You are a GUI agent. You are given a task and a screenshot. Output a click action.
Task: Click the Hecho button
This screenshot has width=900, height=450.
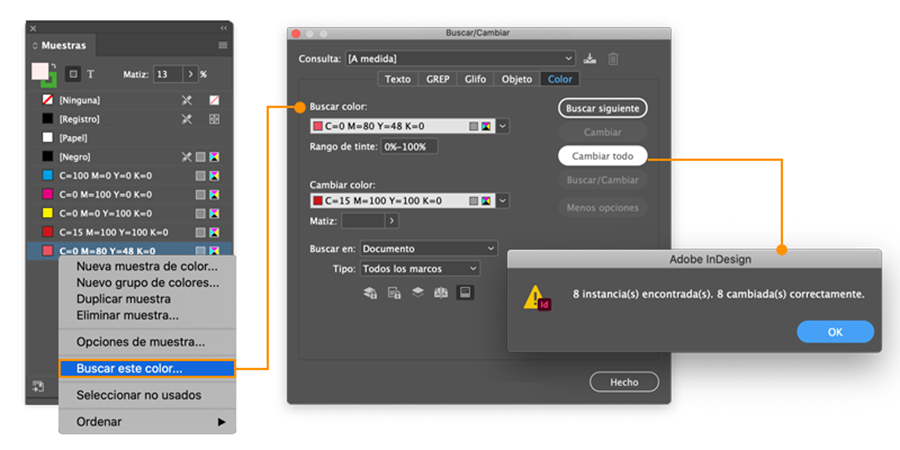tap(624, 382)
